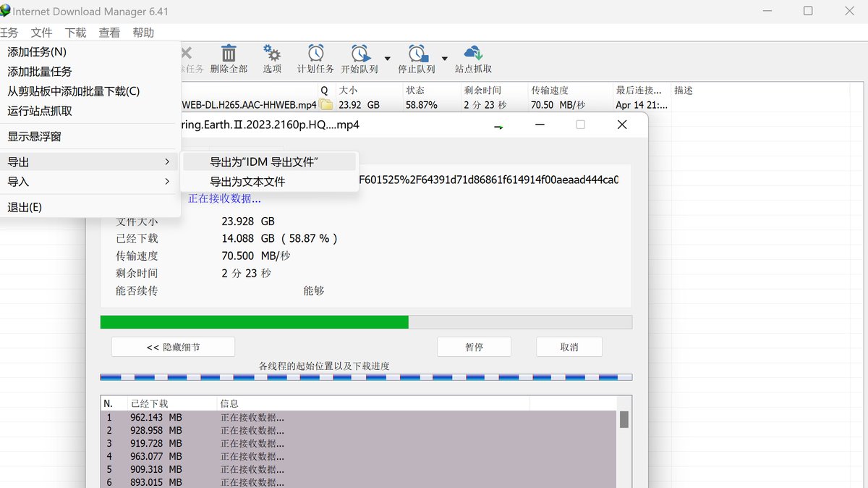Minimize the download progress dialog
868x488 pixels.
tap(540, 125)
